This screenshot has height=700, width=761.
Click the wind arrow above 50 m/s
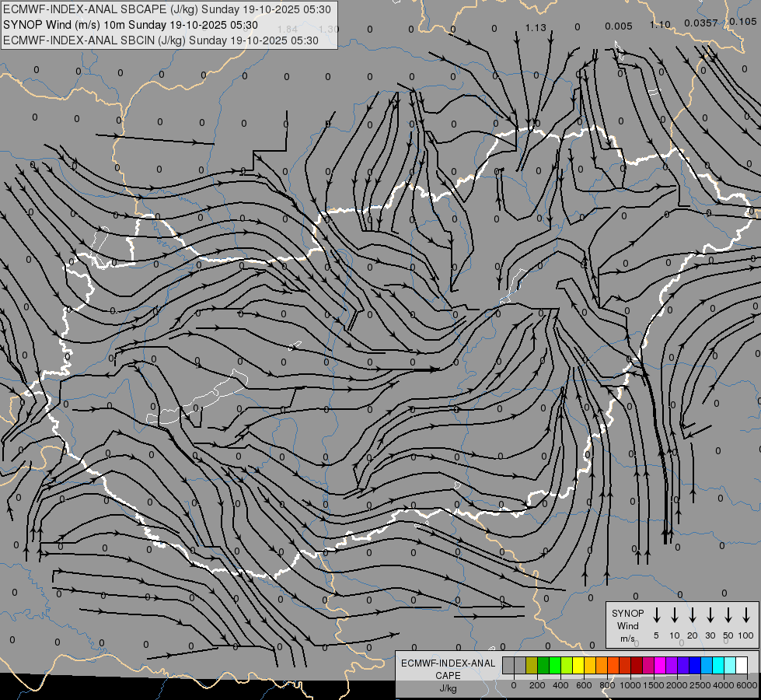point(728,615)
